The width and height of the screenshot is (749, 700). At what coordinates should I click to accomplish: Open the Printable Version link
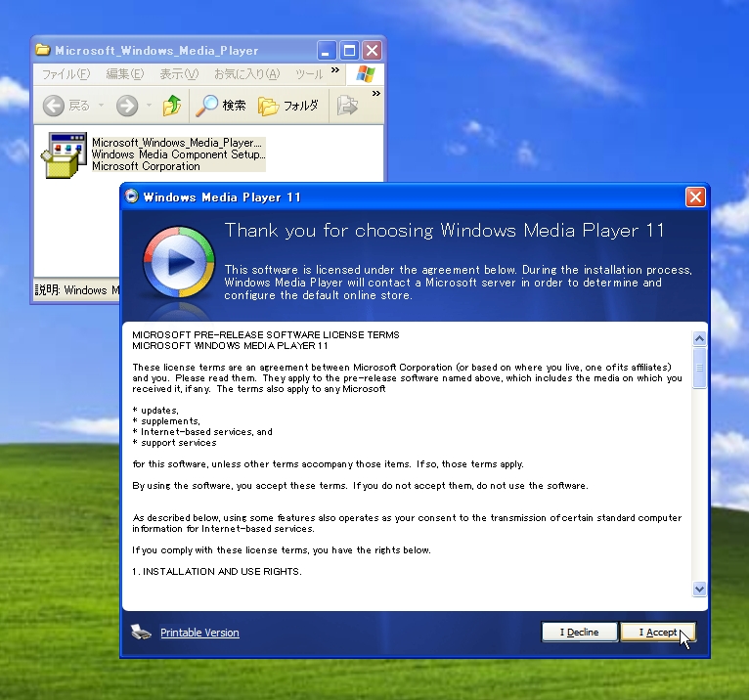pyautogui.click(x=199, y=633)
